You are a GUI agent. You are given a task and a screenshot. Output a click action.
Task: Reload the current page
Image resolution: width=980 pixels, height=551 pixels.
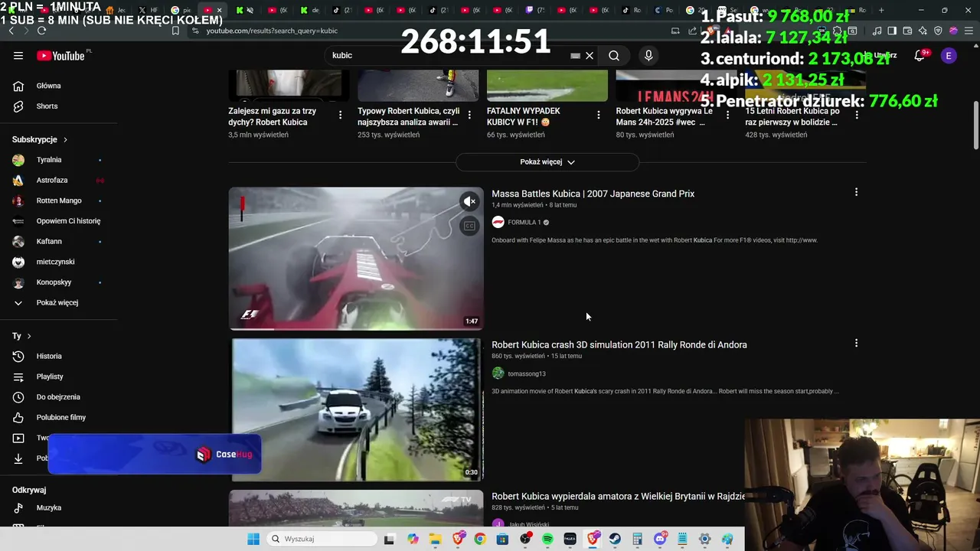click(x=41, y=31)
